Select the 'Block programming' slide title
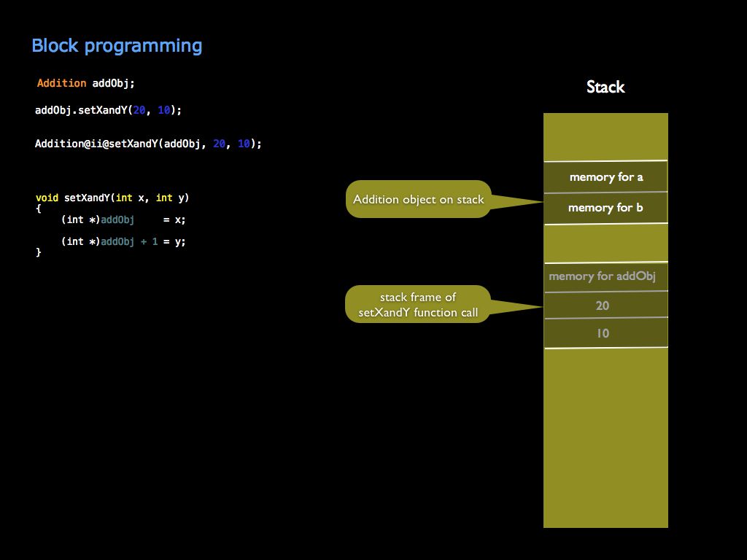The height and width of the screenshot is (560, 747). (117, 45)
